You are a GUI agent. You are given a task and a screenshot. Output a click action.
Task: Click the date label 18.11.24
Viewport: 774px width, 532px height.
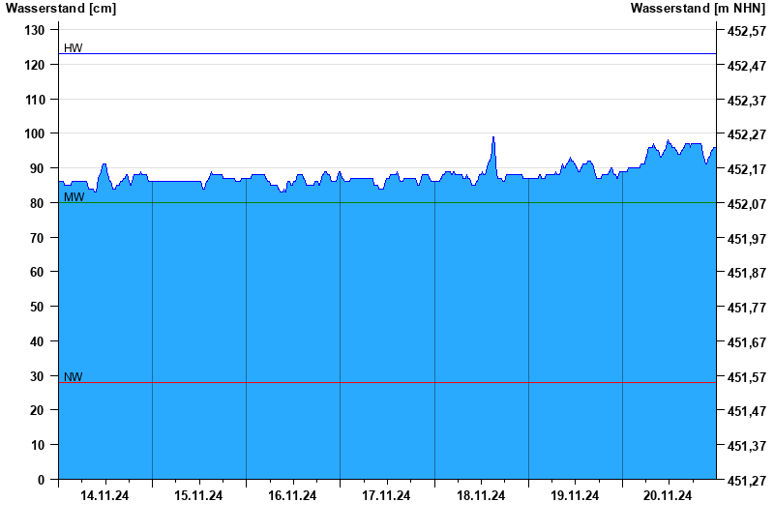pos(481,495)
